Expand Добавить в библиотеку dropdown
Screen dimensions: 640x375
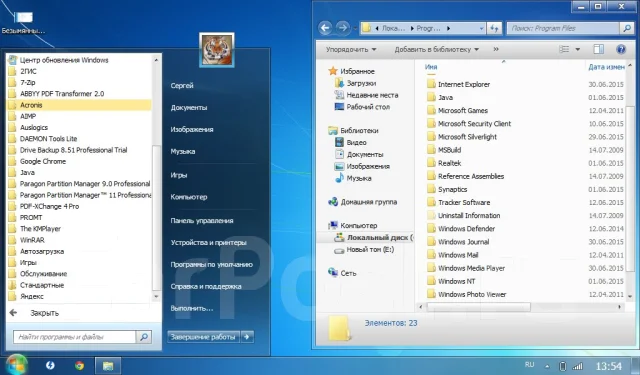pyautogui.click(x=436, y=49)
